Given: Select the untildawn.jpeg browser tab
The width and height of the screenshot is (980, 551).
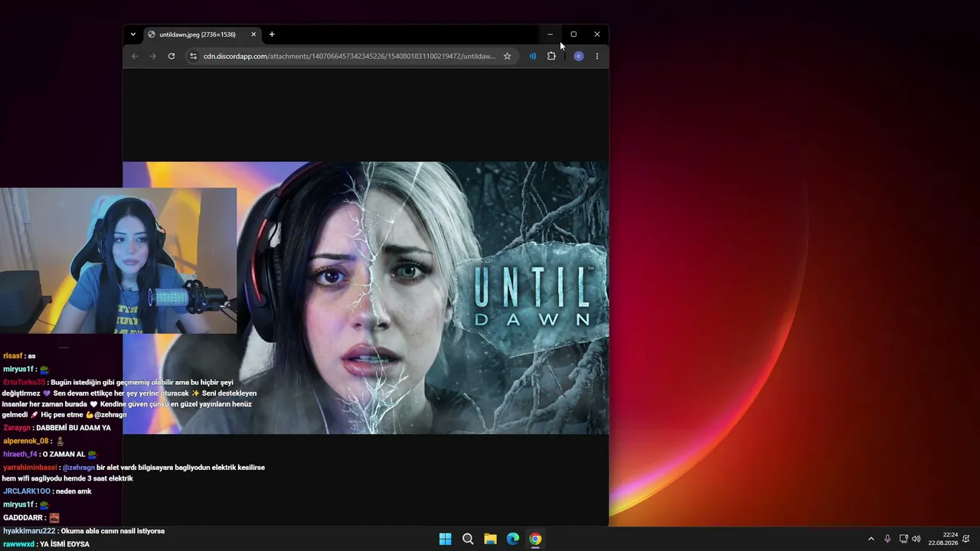Looking at the screenshot, I should 202,34.
